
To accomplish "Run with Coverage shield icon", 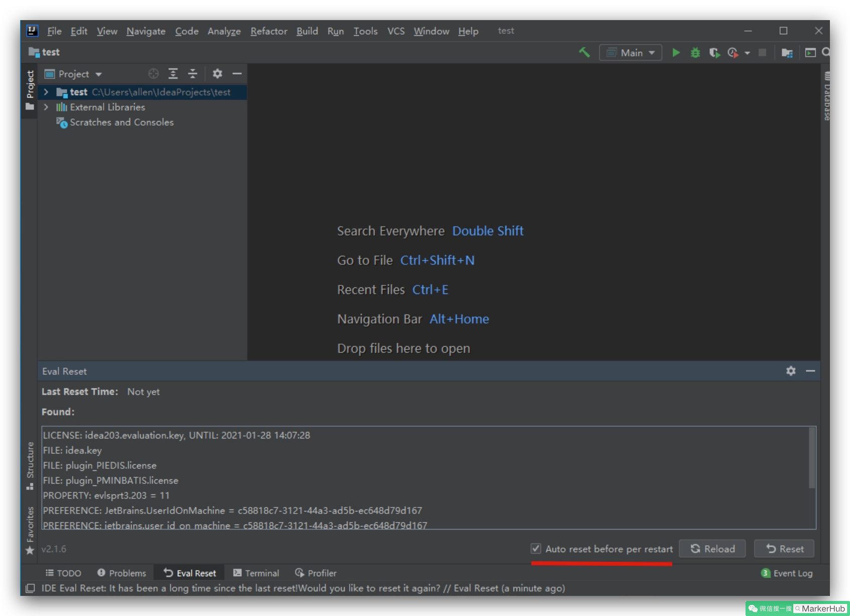I will (714, 52).
